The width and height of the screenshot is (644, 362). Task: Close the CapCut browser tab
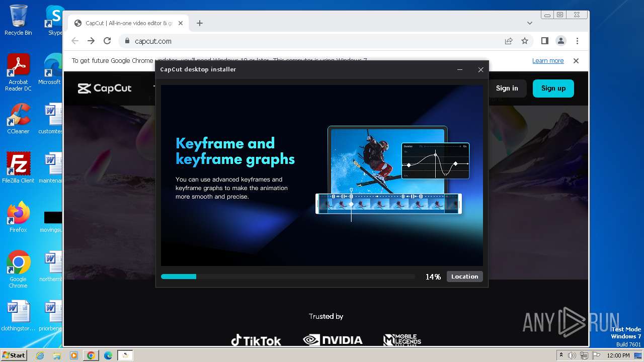(x=181, y=23)
